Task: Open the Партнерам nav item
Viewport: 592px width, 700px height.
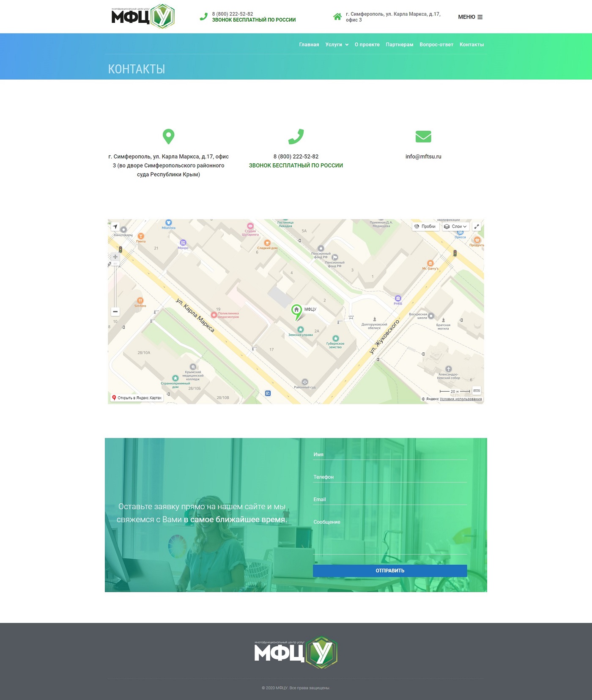Action: 400,44
